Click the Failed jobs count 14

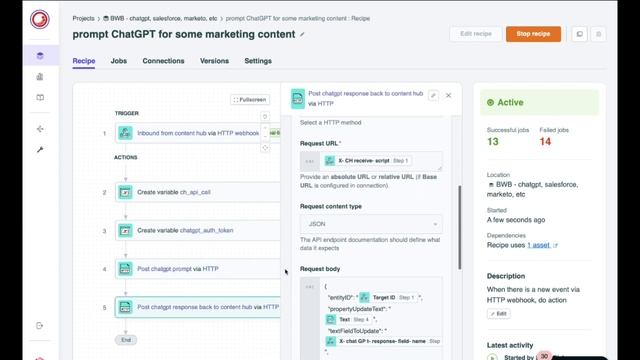coord(545,142)
